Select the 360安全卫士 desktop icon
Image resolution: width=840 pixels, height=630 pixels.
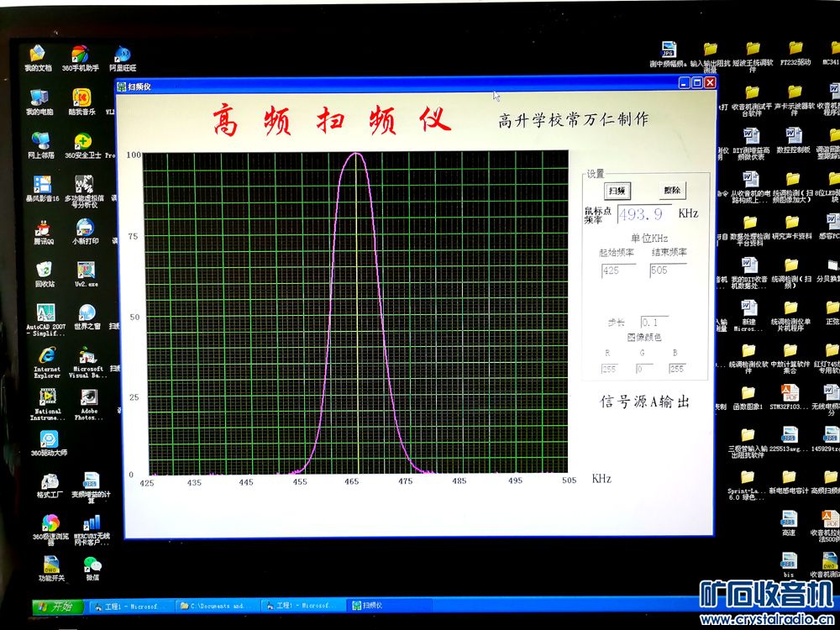(83, 145)
